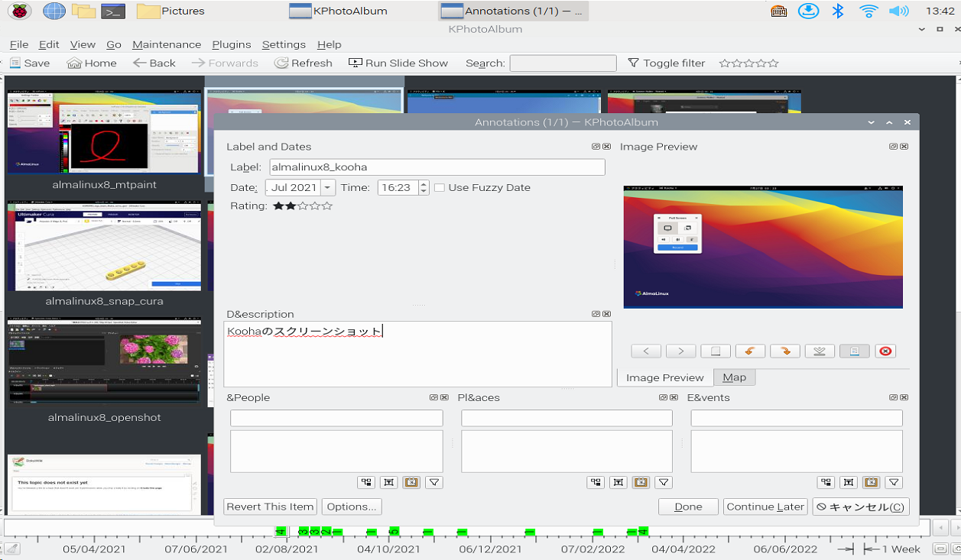Image resolution: width=961 pixels, height=560 pixels.
Task: Click the キャンセル(C) cancel button
Action: coord(861,507)
